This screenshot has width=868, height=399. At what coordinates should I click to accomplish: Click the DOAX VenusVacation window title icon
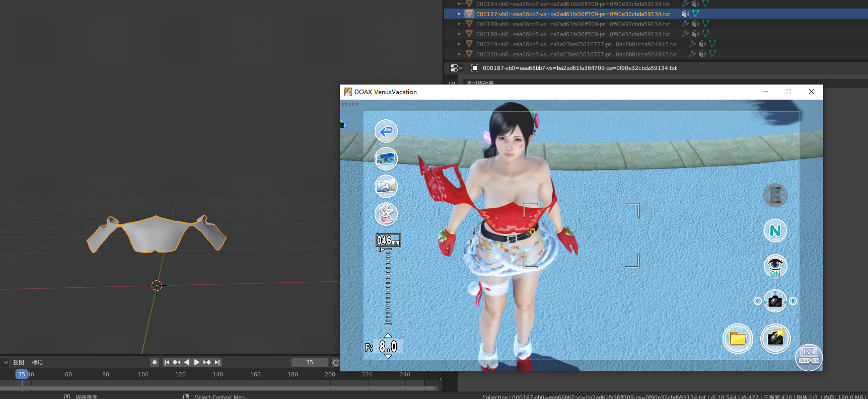(348, 92)
